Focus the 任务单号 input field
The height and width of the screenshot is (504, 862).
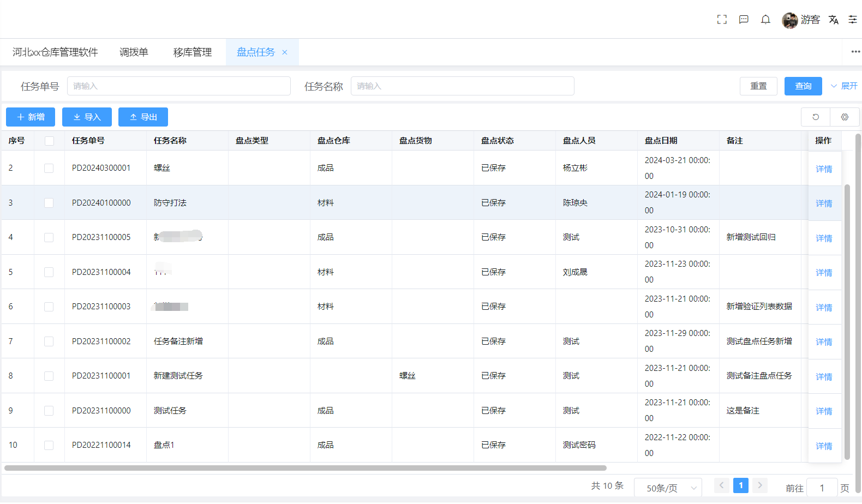tap(179, 86)
